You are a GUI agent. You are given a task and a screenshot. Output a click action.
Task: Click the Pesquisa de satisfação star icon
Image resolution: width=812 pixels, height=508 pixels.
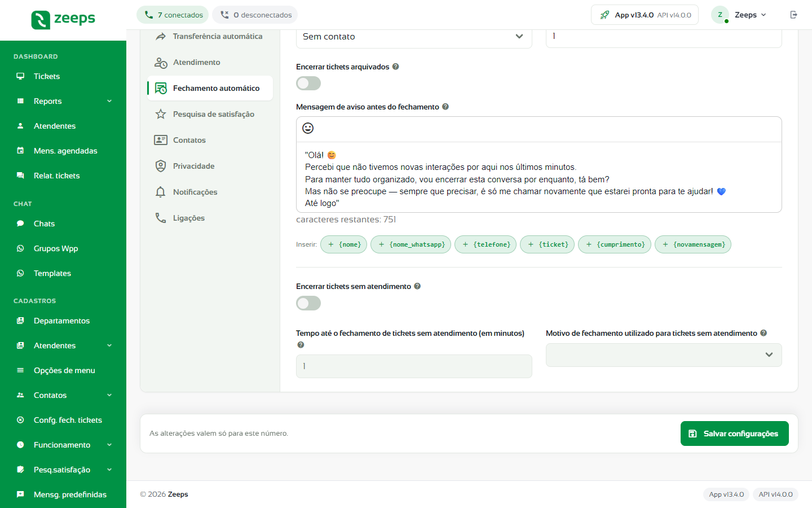(161, 114)
